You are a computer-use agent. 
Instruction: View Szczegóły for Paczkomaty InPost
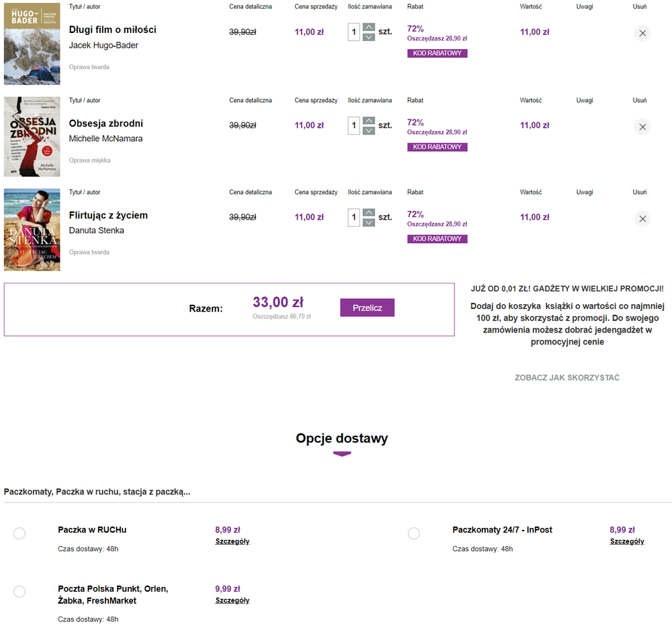tap(627, 541)
